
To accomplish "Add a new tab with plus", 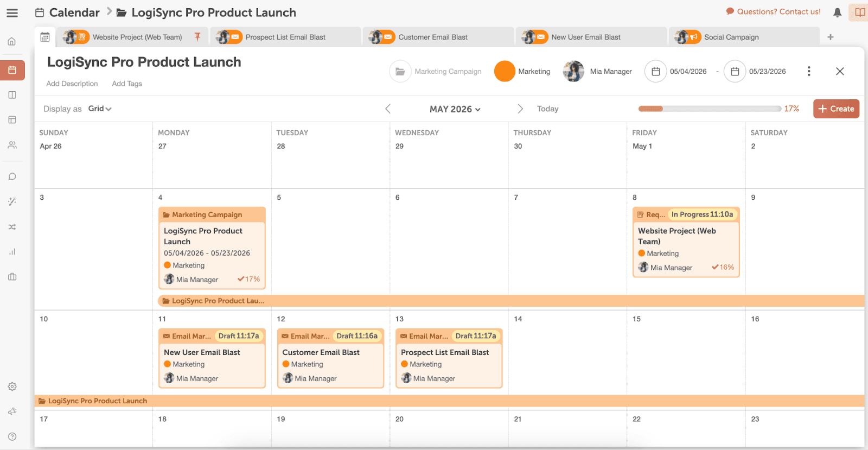I will (830, 37).
